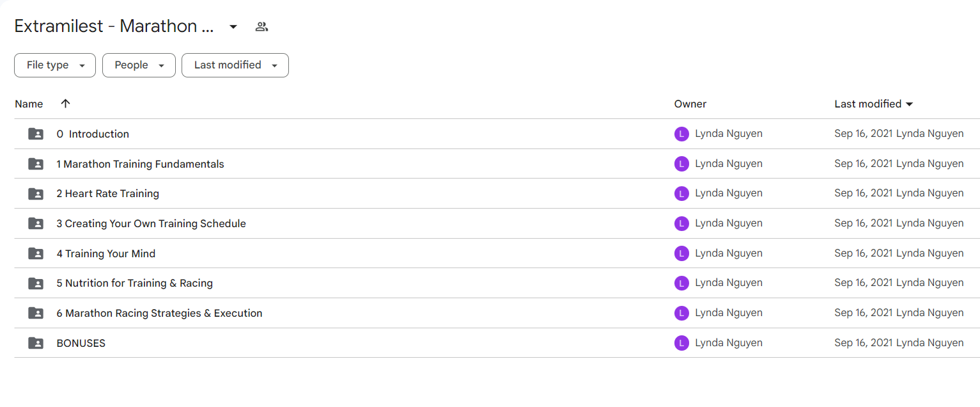The height and width of the screenshot is (407, 980).
Task: Open the folder title dropdown arrow
Action: tap(233, 27)
